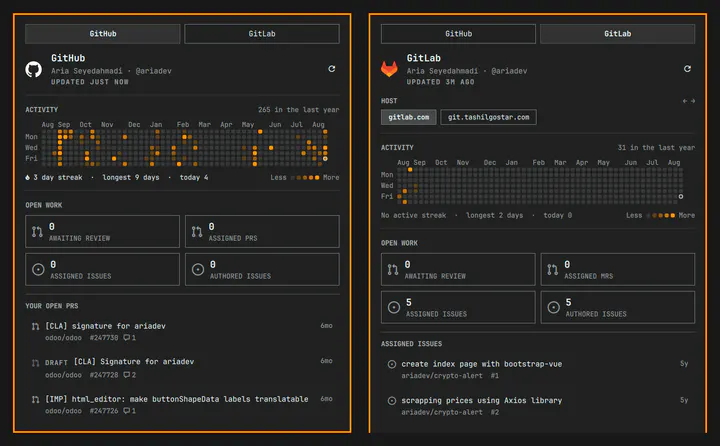The image size is (720, 446).
Task: Open GitLab Assigned MRs card
Action: click(618, 270)
